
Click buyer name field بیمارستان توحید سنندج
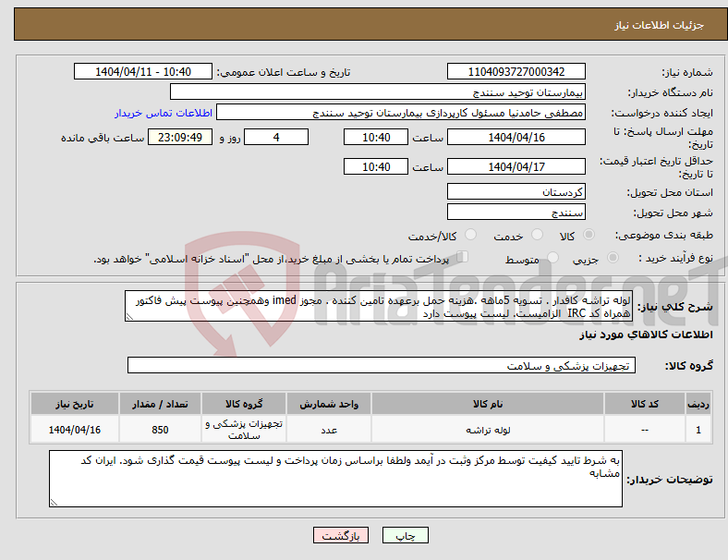[x=378, y=91]
